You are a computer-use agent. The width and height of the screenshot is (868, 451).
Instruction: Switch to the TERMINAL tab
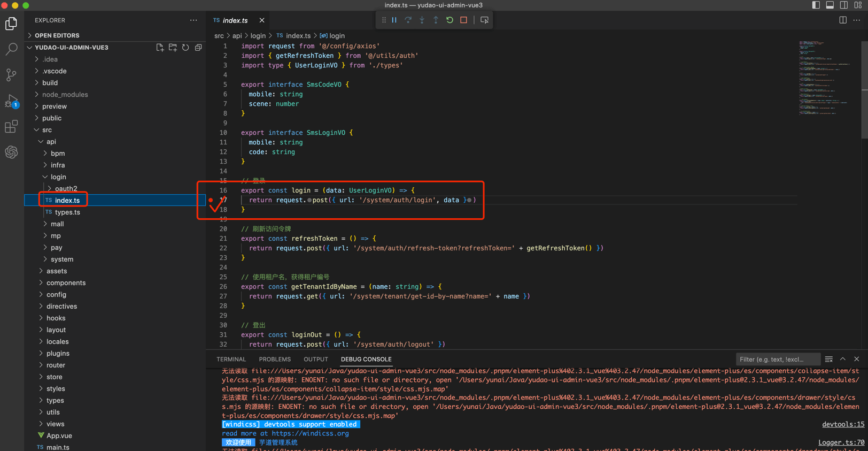tap(231, 360)
